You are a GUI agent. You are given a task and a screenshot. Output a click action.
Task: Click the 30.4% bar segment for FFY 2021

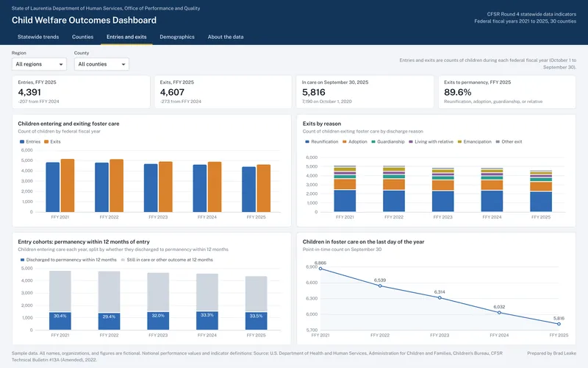60,321
